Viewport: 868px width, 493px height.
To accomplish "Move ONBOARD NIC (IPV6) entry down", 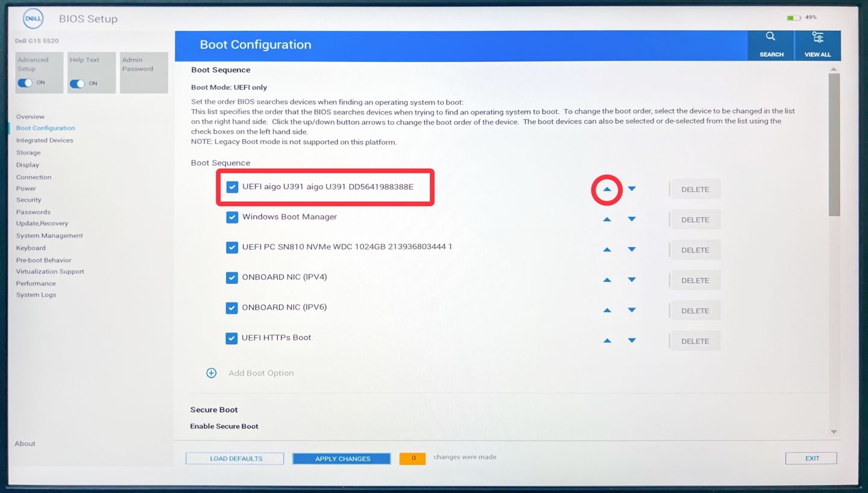I will (x=632, y=310).
